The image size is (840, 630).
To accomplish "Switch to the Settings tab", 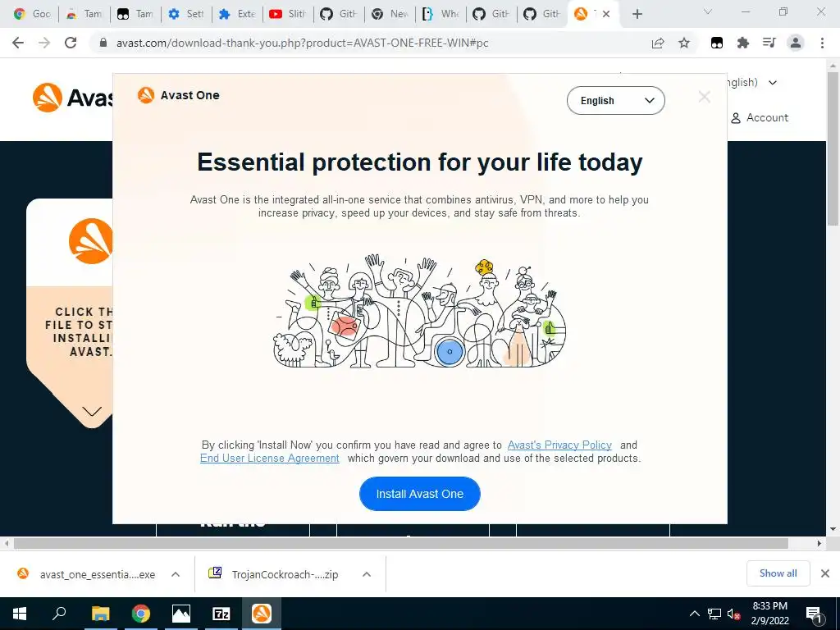I will (186, 14).
